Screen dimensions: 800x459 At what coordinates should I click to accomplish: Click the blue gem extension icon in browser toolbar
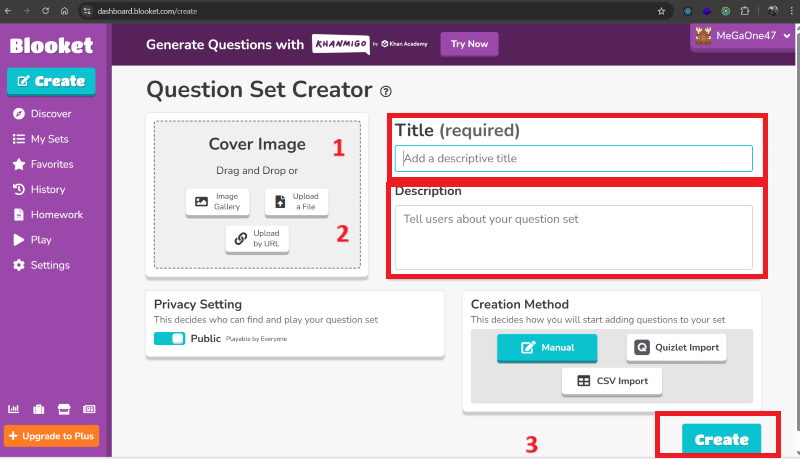pos(707,11)
